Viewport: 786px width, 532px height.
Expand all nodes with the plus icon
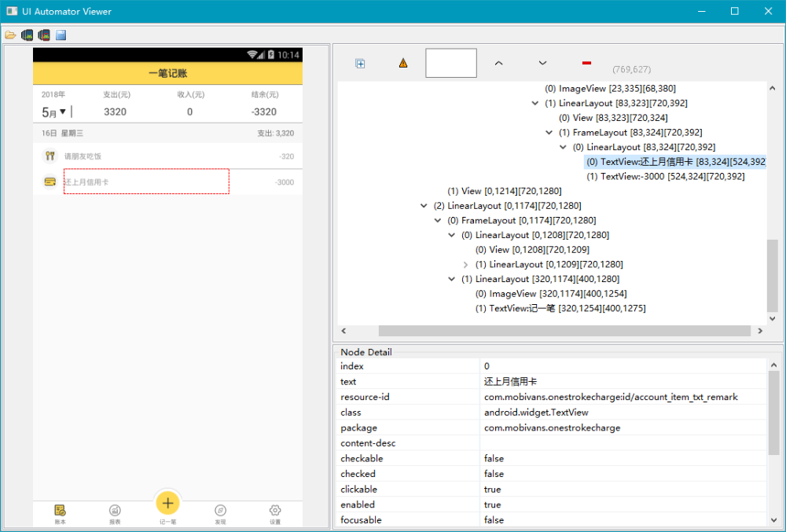point(360,63)
